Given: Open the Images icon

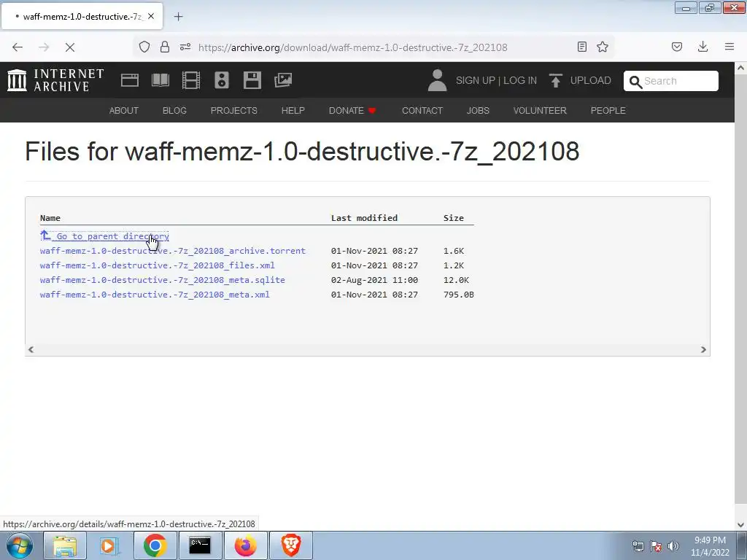Looking at the screenshot, I should click(283, 80).
